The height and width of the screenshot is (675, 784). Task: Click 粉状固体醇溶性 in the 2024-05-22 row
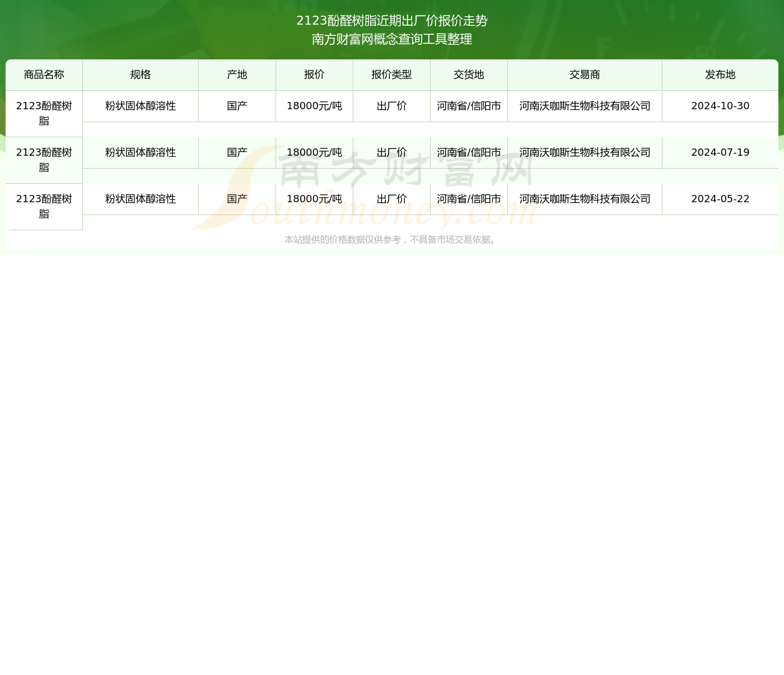pyautogui.click(x=141, y=199)
